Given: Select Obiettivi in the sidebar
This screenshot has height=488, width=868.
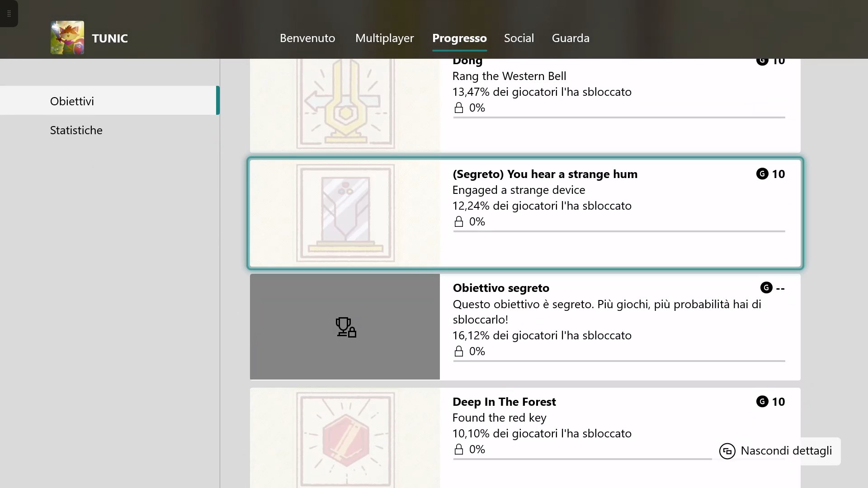Looking at the screenshot, I should click(x=110, y=100).
